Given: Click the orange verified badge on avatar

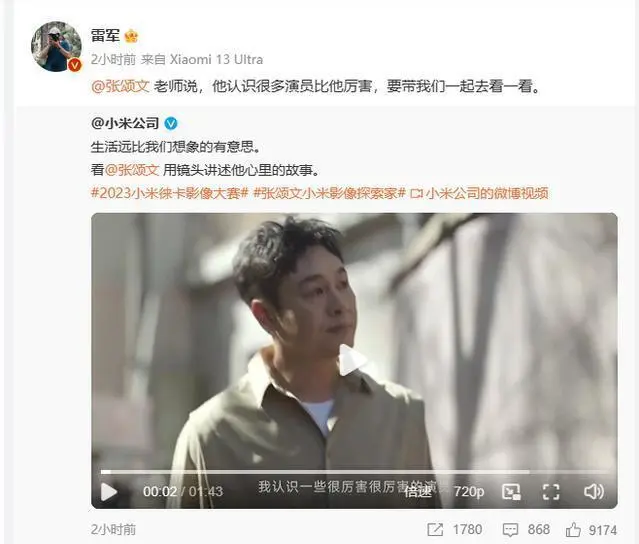Looking at the screenshot, I should 75,65.
